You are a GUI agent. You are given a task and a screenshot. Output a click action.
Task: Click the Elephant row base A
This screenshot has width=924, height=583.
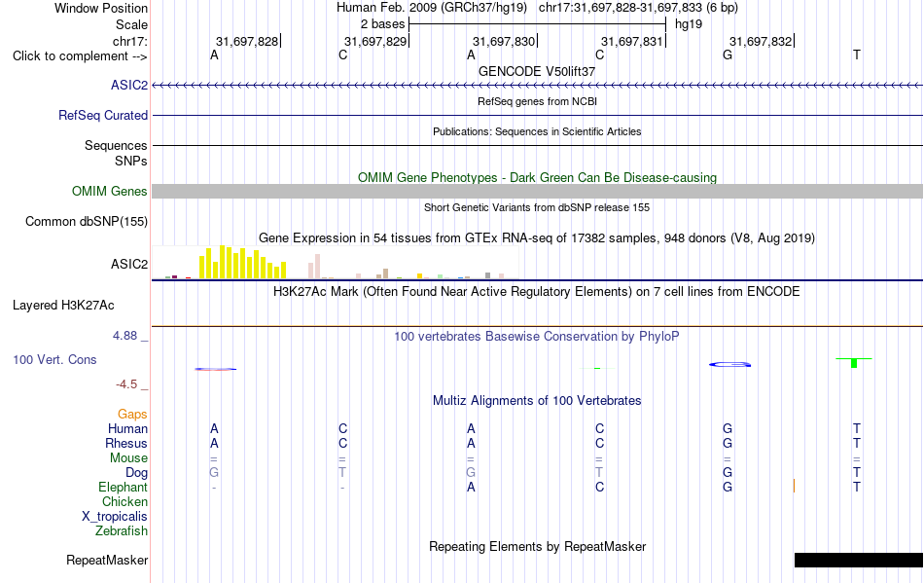pyautogui.click(x=471, y=488)
